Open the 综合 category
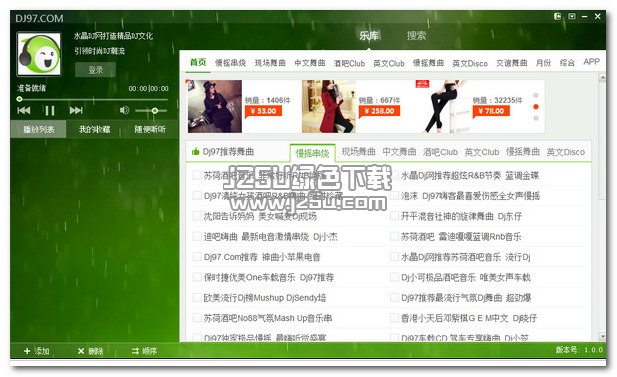617x377 pixels. [567, 63]
